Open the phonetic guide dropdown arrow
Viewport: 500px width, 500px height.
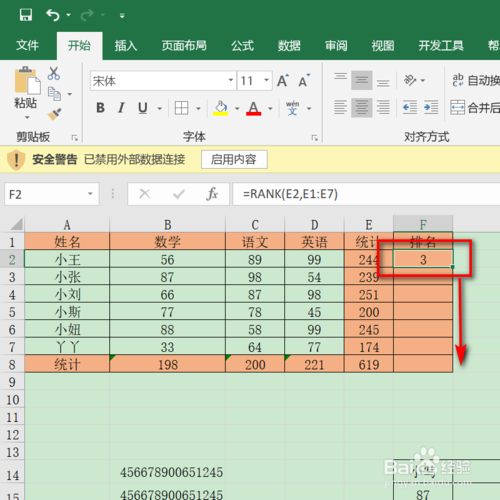coord(309,109)
